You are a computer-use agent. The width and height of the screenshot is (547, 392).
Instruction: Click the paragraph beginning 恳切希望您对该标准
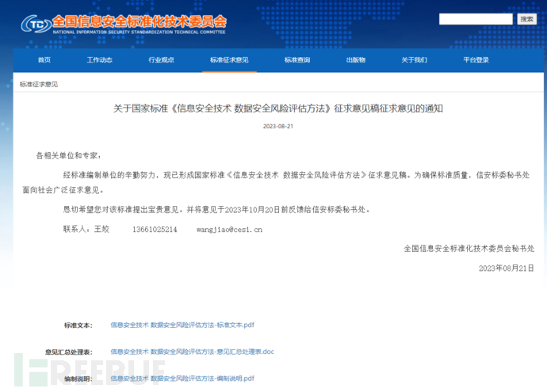pos(216,209)
